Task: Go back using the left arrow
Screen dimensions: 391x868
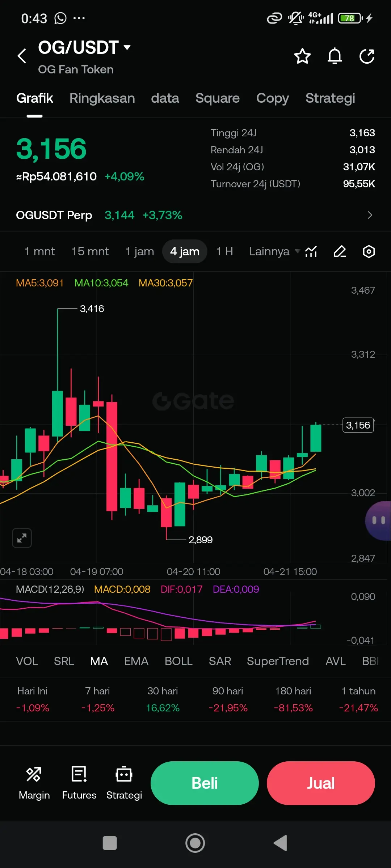Action: tap(22, 56)
